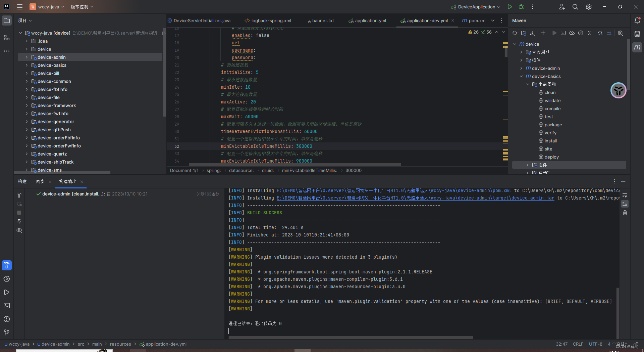Toggle scroll to end in build output
Screen dimensions: 644x352
click(x=625, y=204)
